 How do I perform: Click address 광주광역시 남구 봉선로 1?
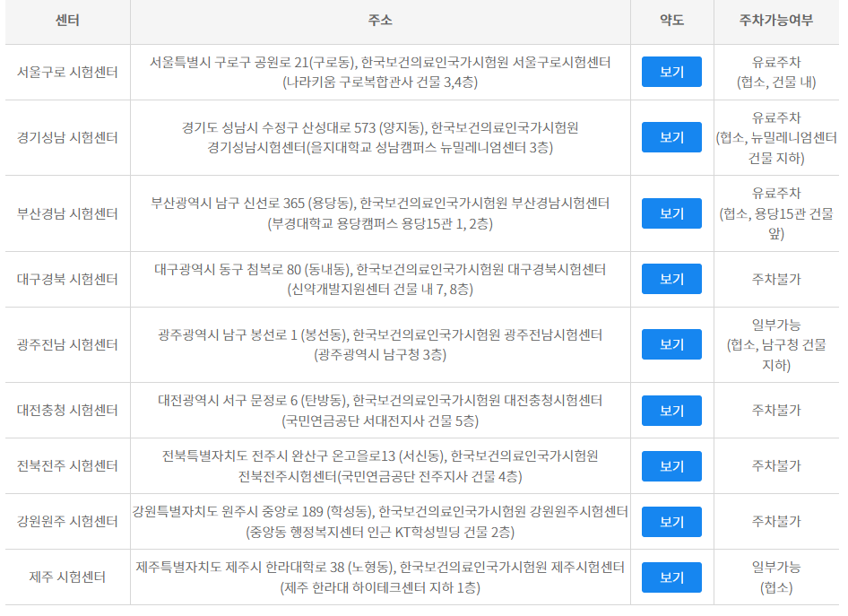(380, 345)
